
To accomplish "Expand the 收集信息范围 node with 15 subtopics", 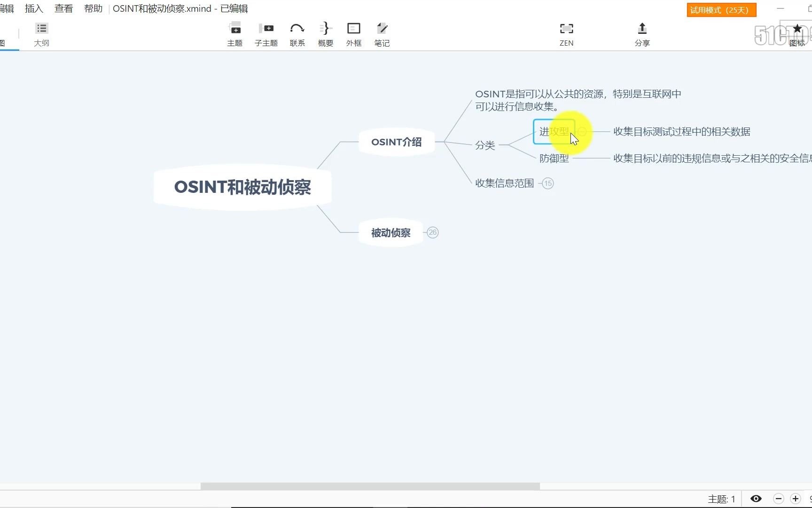I will pos(548,183).
